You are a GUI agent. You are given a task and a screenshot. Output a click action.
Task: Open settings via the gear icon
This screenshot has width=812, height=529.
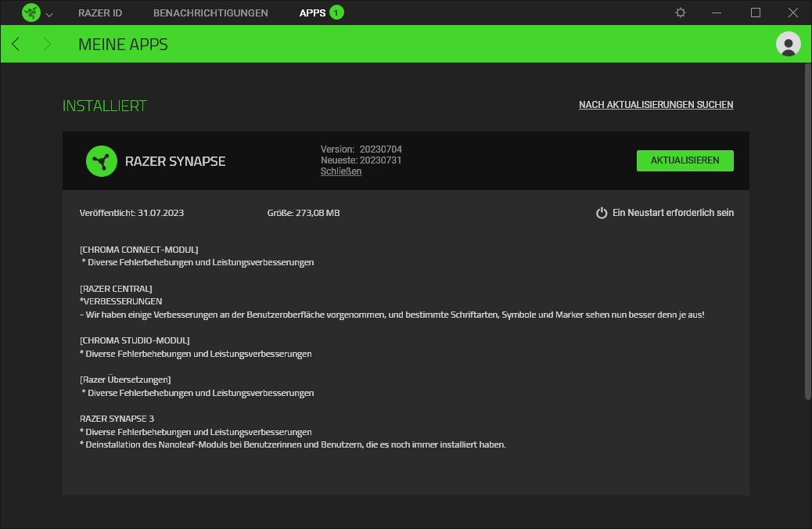(681, 13)
